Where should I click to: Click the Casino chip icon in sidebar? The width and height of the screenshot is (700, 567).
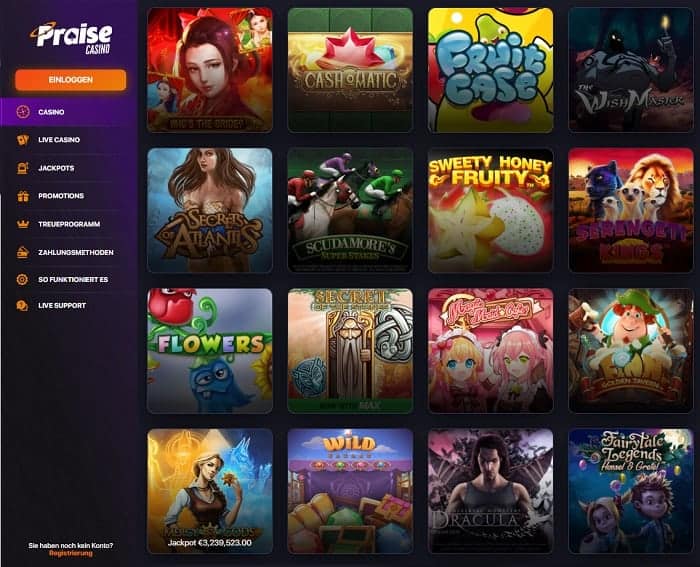pyautogui.click(x=23, y=112)
